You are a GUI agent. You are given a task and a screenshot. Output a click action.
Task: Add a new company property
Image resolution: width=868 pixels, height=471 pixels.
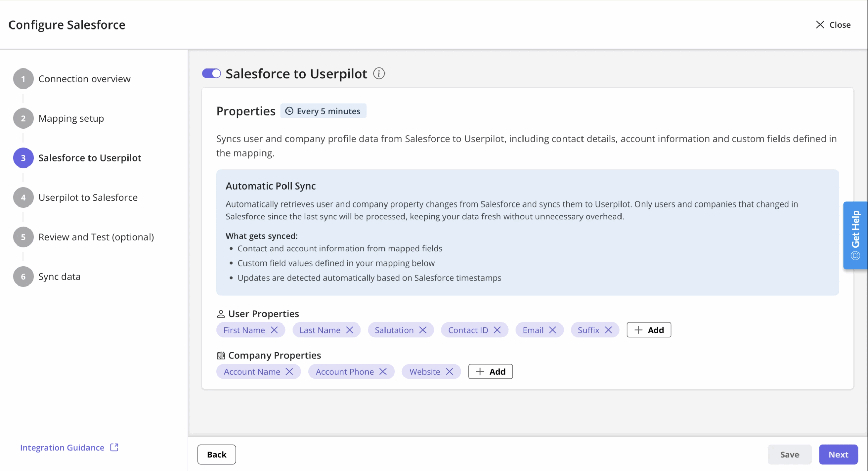(490, 372)
